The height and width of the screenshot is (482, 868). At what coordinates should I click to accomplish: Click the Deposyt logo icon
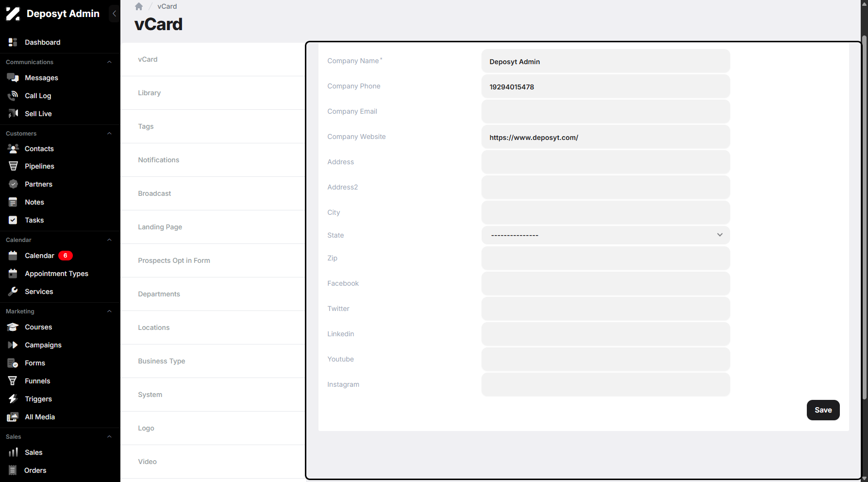[x=13, y=14]
